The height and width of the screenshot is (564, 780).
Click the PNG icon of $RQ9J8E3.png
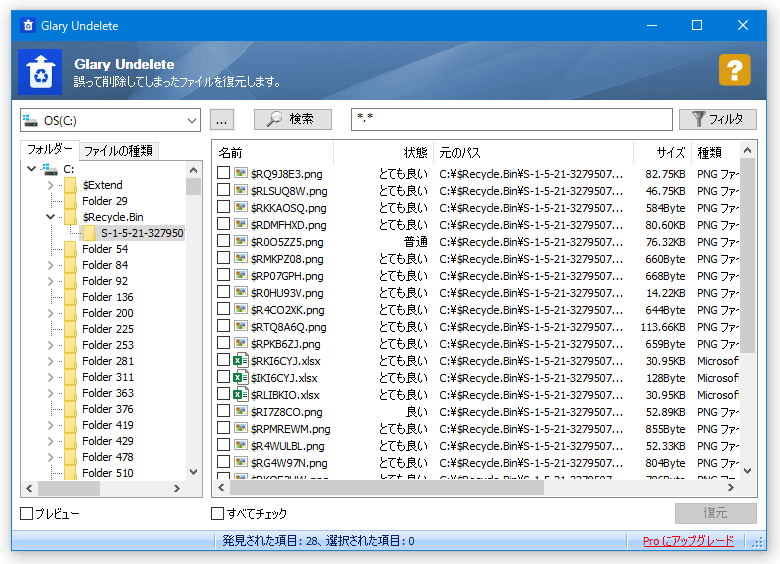241,173
